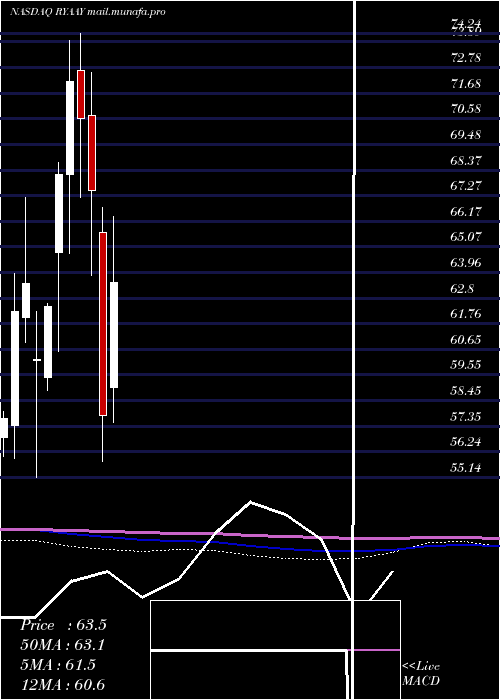Click the 65.07 price axis label
The image size is (500, 700).
pos(466,237)
